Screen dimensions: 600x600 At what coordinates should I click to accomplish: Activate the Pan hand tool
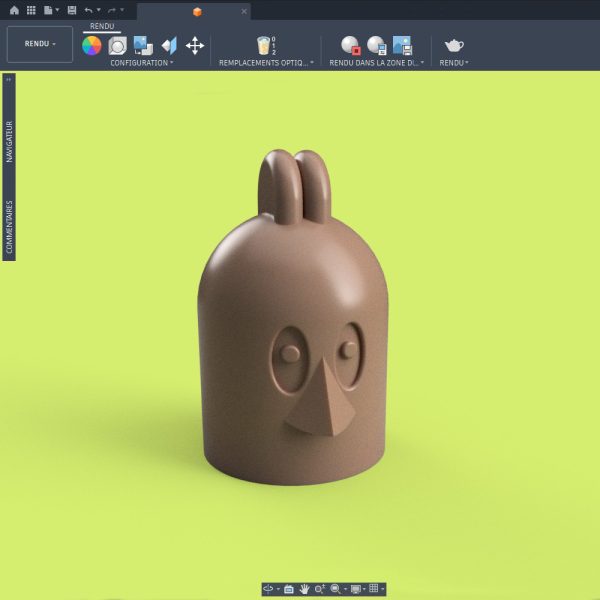[x=304, y=589]
